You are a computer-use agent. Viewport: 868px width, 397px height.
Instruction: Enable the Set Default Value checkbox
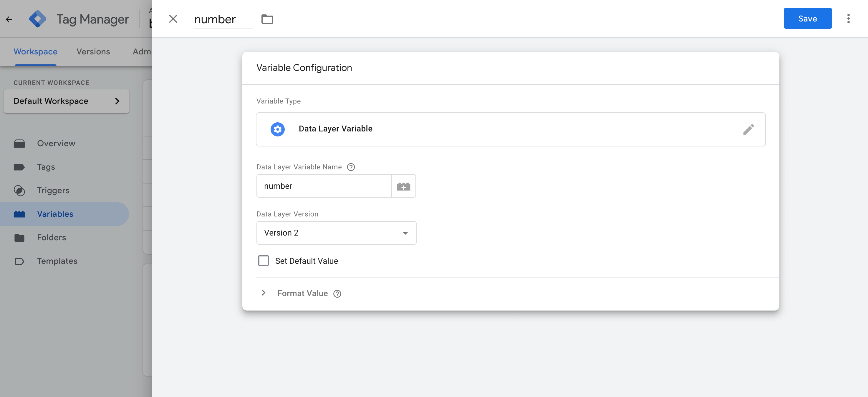(264, 261)
